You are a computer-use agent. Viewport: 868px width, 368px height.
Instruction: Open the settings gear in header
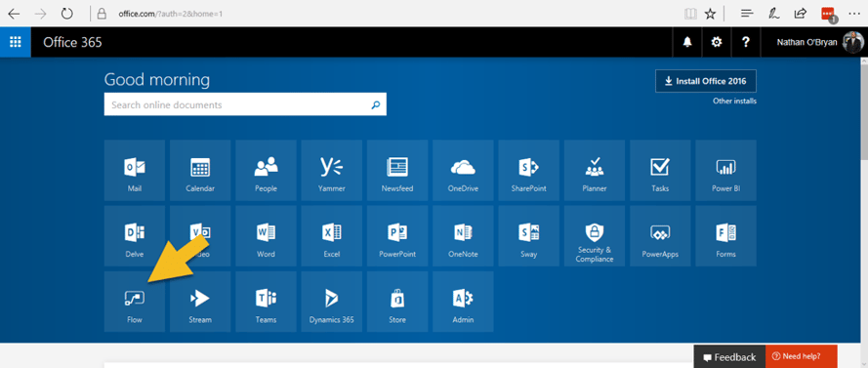click(x=717, y=42)
